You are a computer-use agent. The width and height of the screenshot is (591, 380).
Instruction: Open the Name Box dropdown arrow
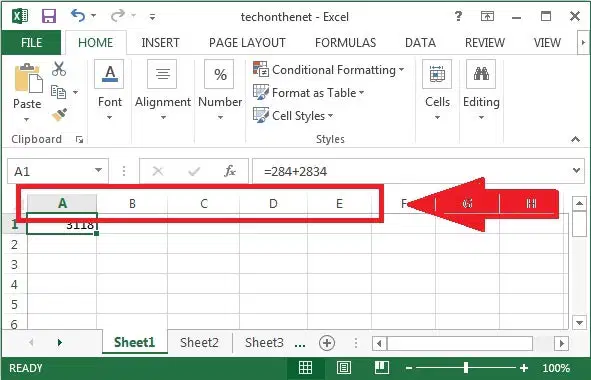[x=98, y=170]
